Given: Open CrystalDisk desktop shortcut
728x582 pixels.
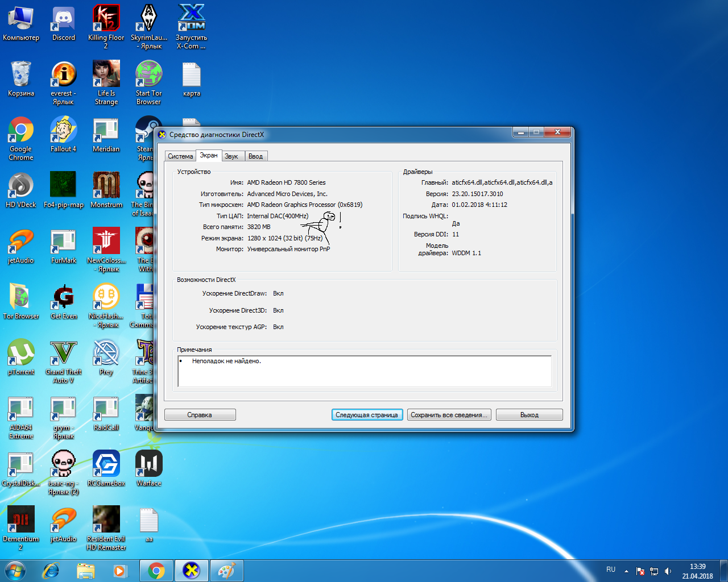Looking at the screenshot, I should pos(21,468).
